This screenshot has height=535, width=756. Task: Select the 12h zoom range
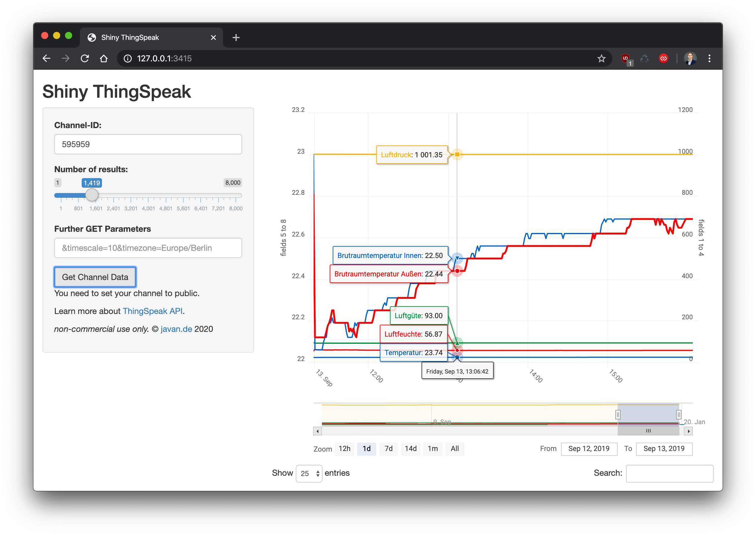344,448
